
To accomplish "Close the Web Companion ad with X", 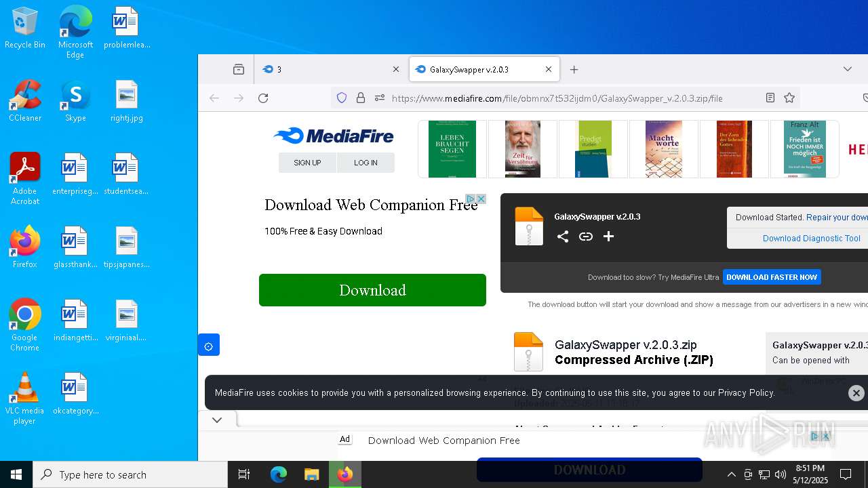I will pos(481,199).
